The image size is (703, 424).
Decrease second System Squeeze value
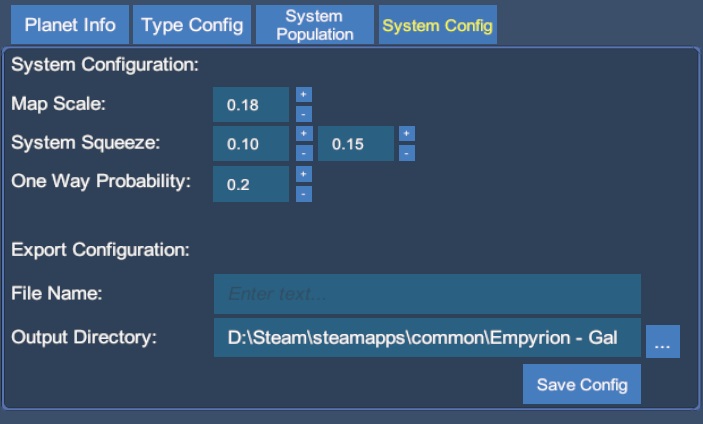click(407, 153)
